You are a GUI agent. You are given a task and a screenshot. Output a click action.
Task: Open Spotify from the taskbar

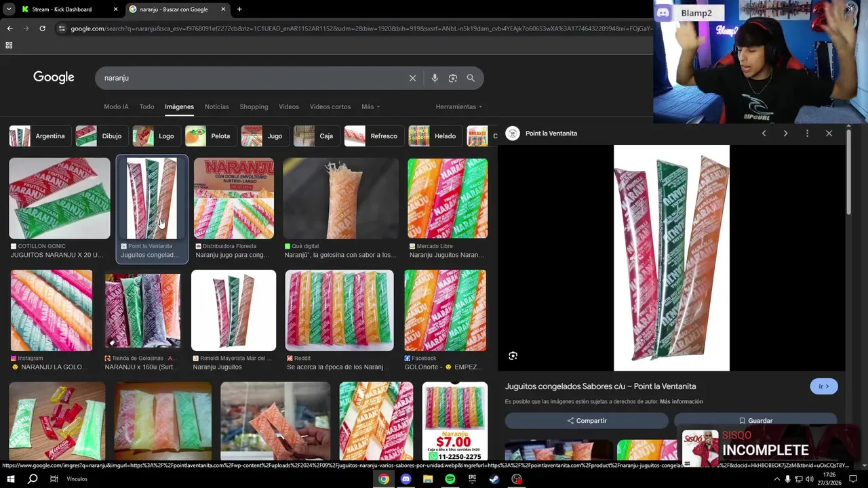coord(450,479)
